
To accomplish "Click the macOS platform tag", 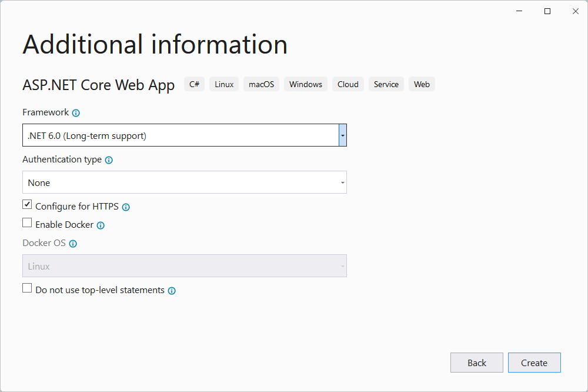I will (x=261, y=84).
